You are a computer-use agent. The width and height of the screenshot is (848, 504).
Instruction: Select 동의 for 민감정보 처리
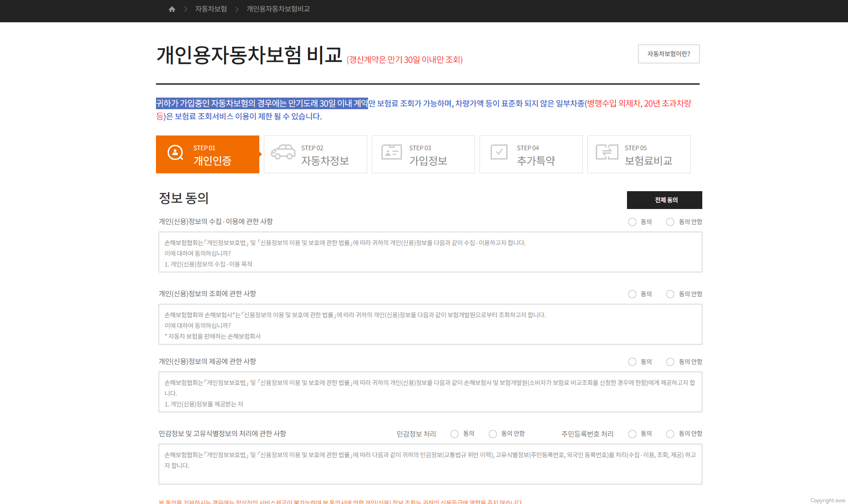pos(455,434)
